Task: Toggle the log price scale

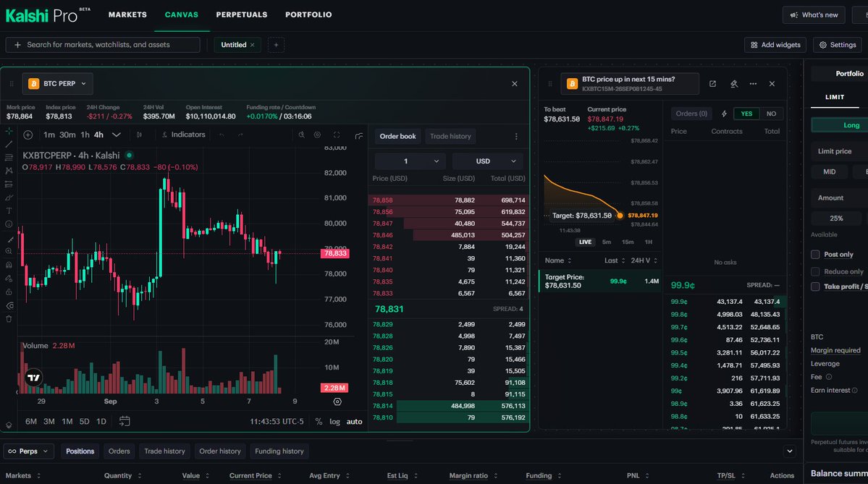Action: 334,422
